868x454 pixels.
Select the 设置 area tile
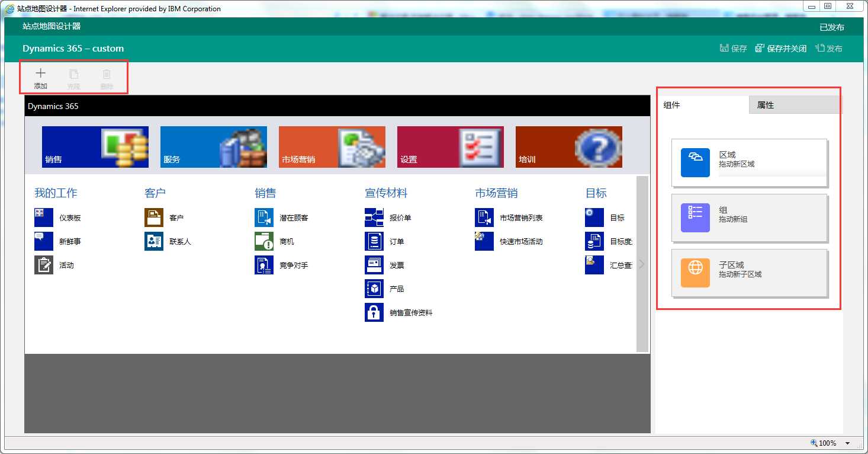click(x=451, y=147)
